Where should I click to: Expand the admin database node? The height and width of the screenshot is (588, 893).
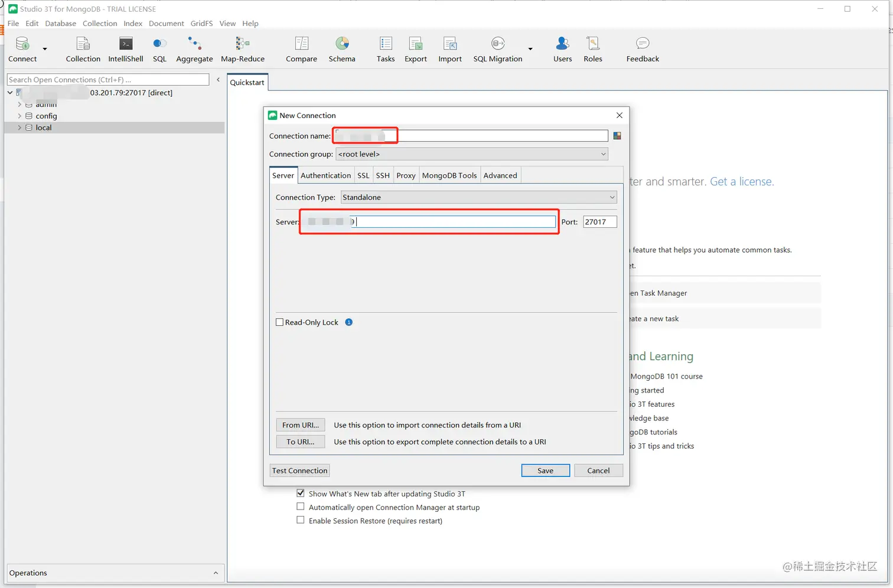pyautogui.click(x=19, y=104)
